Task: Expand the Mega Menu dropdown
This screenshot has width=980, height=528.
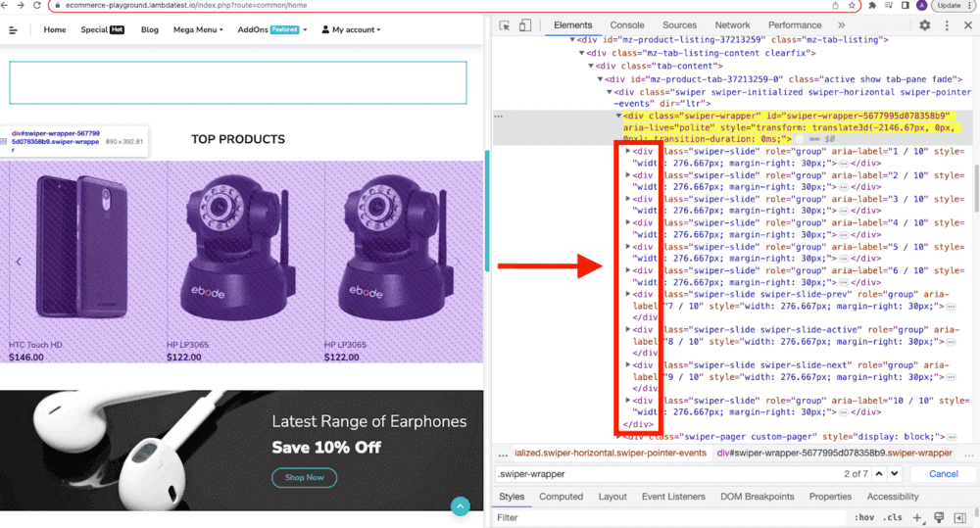Action: 198,30
